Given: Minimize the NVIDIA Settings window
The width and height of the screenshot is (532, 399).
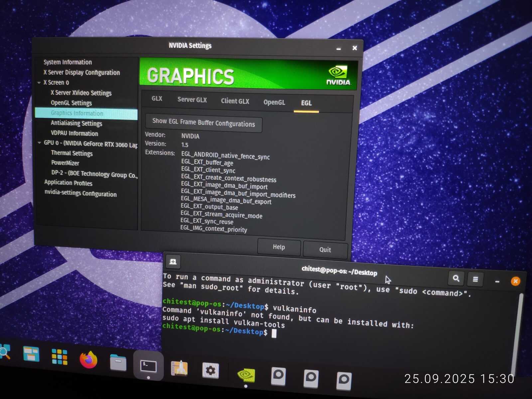Looking at the screenshot, I should coord(338,49).
